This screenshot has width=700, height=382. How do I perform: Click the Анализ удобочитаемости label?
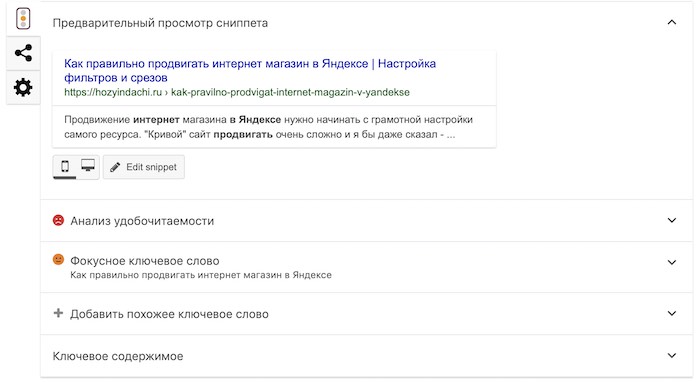[142, 221]
